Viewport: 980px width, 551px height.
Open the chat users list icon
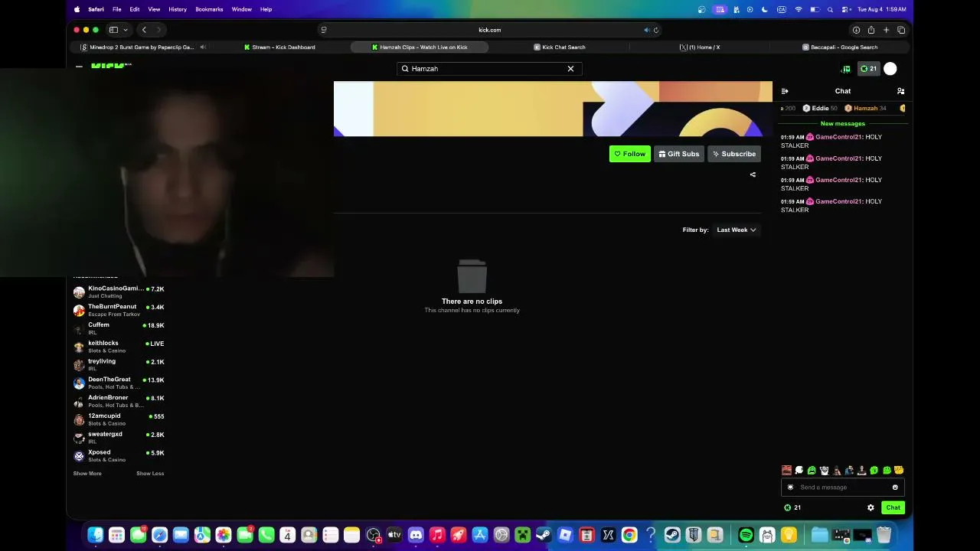coord(900,91)
